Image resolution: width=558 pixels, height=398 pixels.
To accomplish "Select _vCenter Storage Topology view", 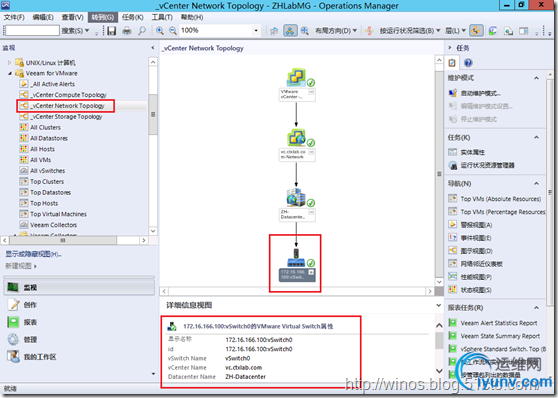I will 66,116.
